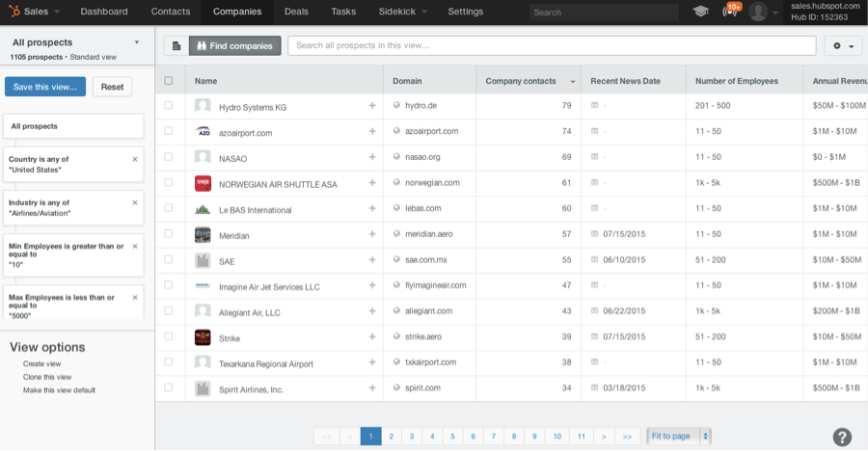Viewport: 868px width, 451px height.
Task: Open the Academy graduation cap icon
Action: click(700, 11)
